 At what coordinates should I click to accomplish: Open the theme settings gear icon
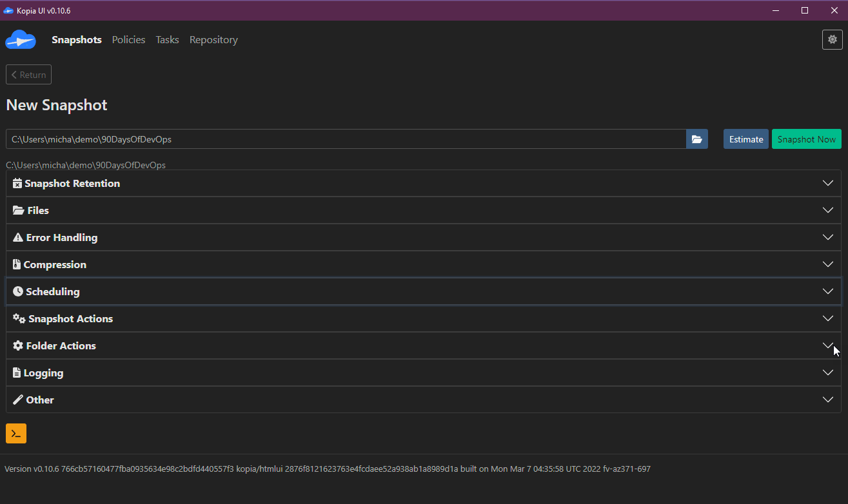point(832,40)
